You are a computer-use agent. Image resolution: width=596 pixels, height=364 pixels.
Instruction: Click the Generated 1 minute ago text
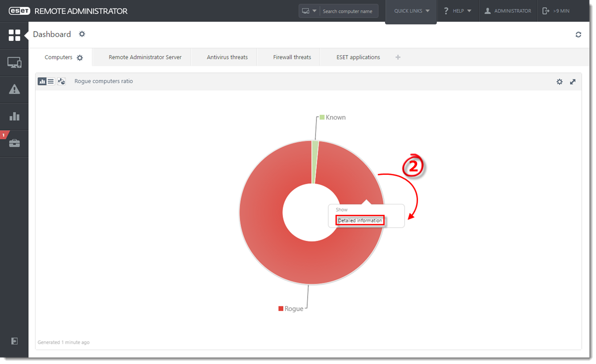[64, 342]
